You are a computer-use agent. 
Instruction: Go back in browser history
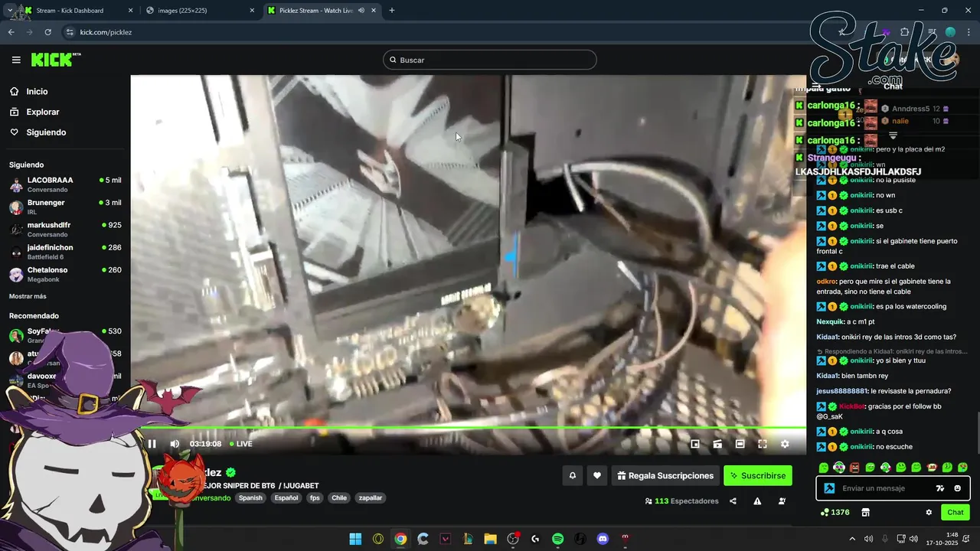click(11, 32)
